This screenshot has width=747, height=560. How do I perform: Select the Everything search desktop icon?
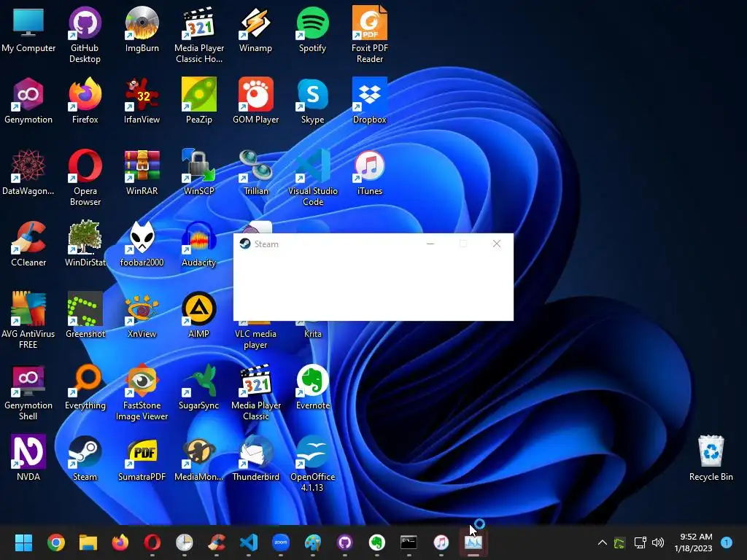coord(85,386)
